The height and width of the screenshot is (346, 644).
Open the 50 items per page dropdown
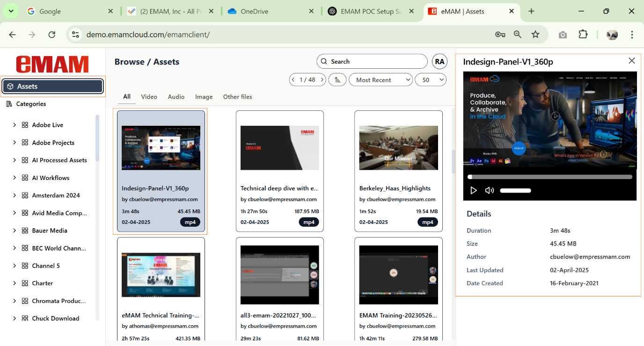tap(431, 80)
